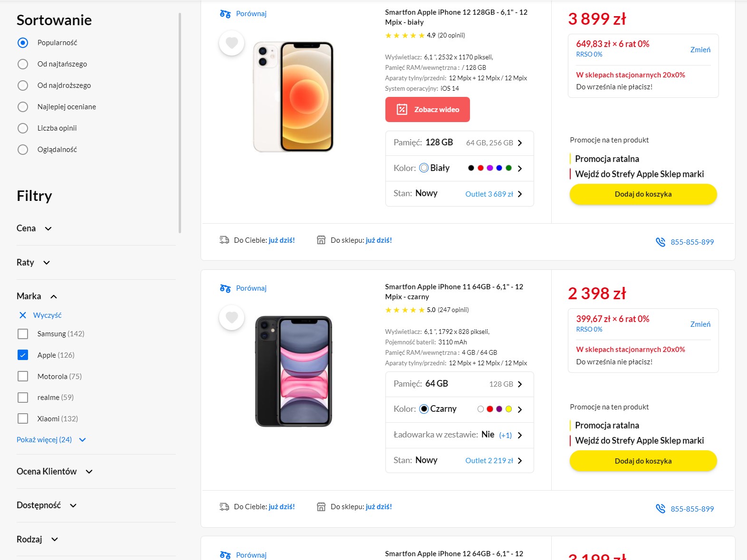The width and height of the screenshot is (747, 560).
Task: Click Zobacz wideo button
Action: [x=428, y=110]
